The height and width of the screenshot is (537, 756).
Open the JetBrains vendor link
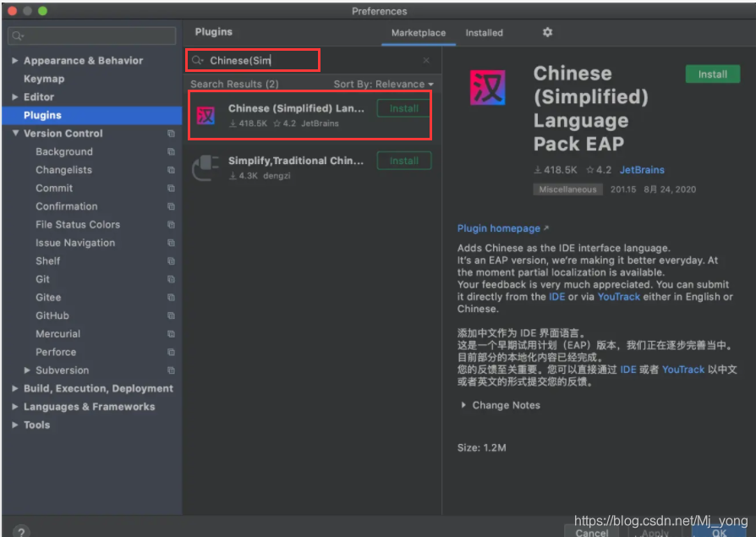click(642, 170)
